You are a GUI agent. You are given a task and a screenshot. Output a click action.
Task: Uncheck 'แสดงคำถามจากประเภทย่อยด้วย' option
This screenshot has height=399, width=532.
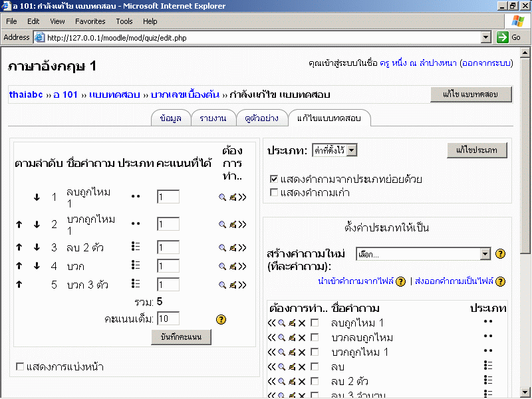tap(274, 179)
